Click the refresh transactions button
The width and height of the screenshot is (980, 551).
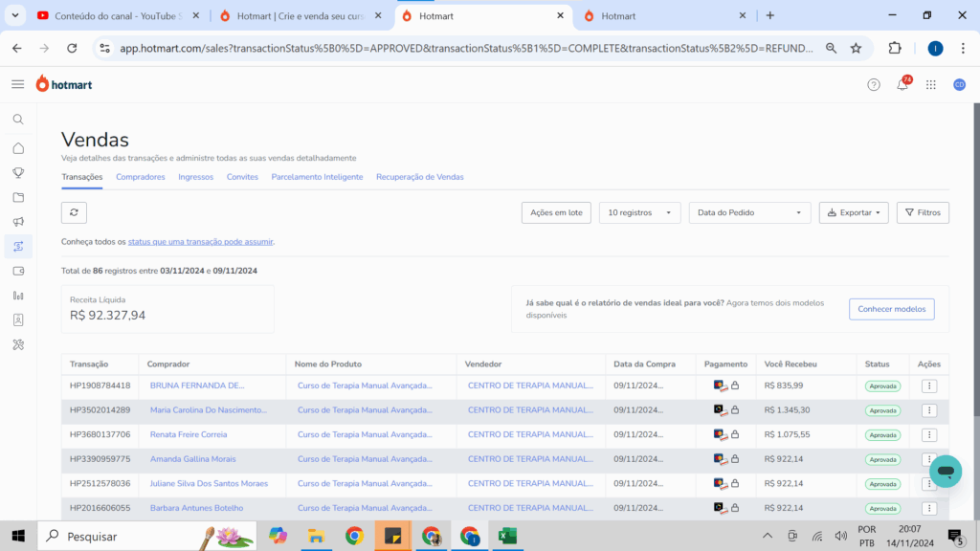pos(74,212)
